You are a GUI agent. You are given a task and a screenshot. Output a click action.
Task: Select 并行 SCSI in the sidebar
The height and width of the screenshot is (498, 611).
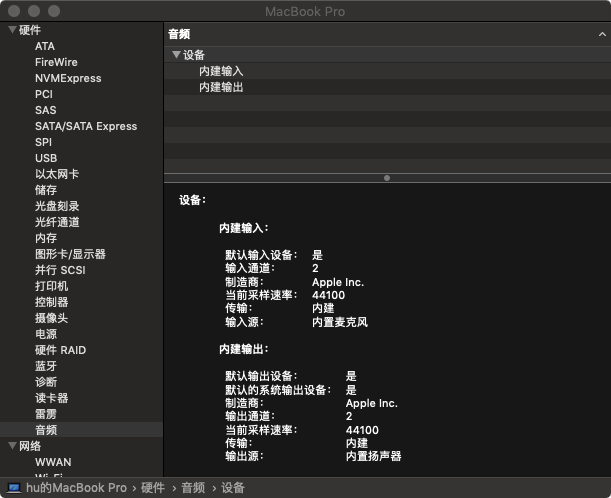[60, 270]
